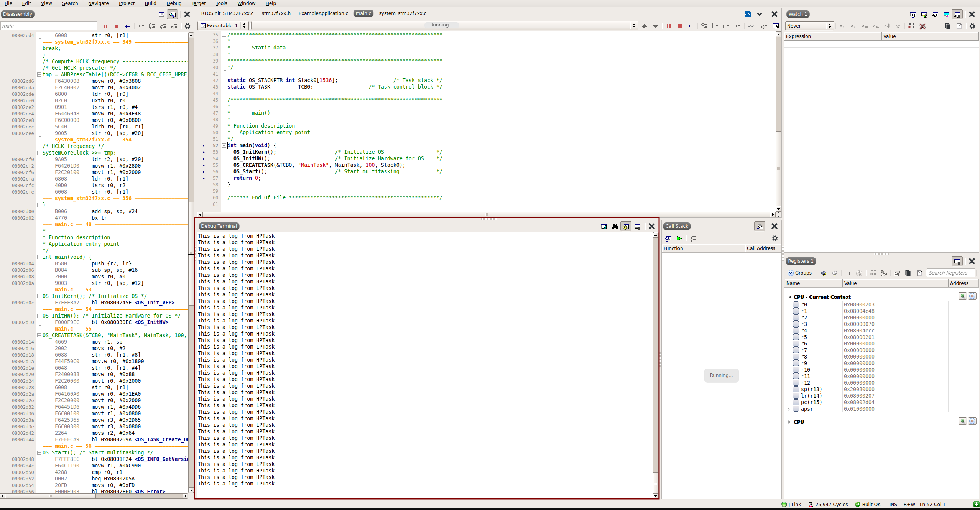Image resolution: width=980 pixels, height=510 pixels.
Task: Click the red stop icon in the Disassembly toolbar
Action: pos(117,26)
